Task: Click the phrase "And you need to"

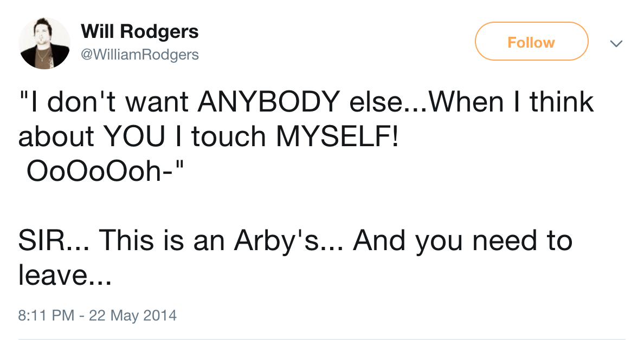Action: pos(462,240)
